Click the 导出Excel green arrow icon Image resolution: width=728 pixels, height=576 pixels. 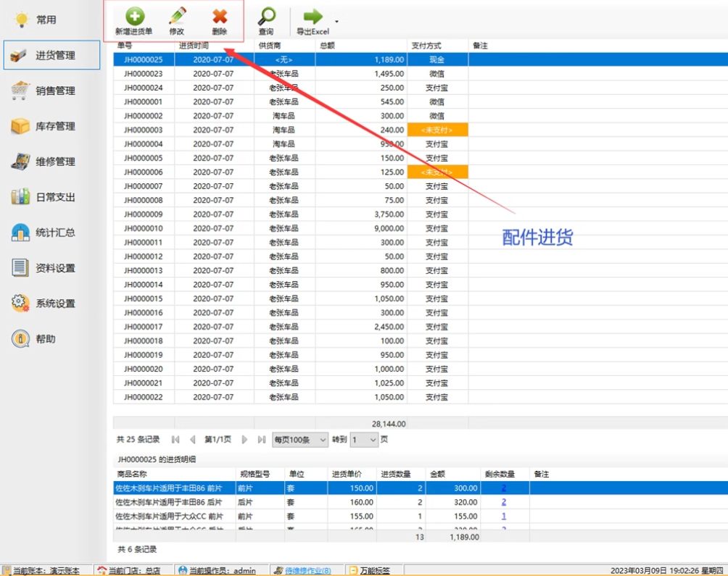313,17
